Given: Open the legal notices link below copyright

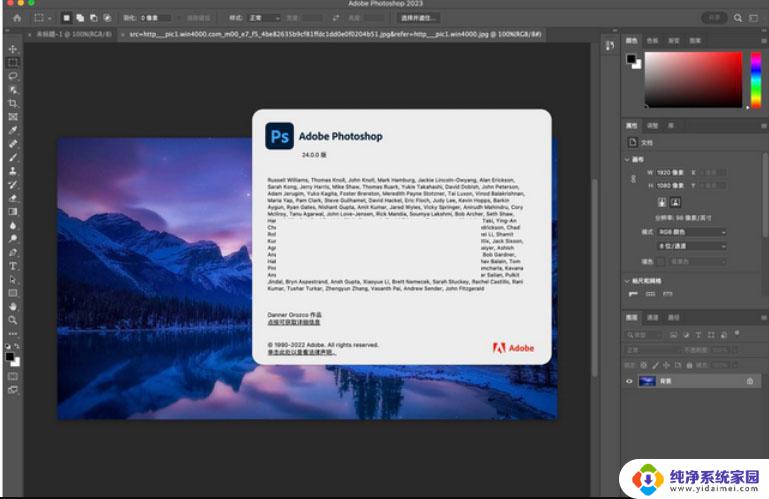Looking at the screenshot, I should (301, 352).
